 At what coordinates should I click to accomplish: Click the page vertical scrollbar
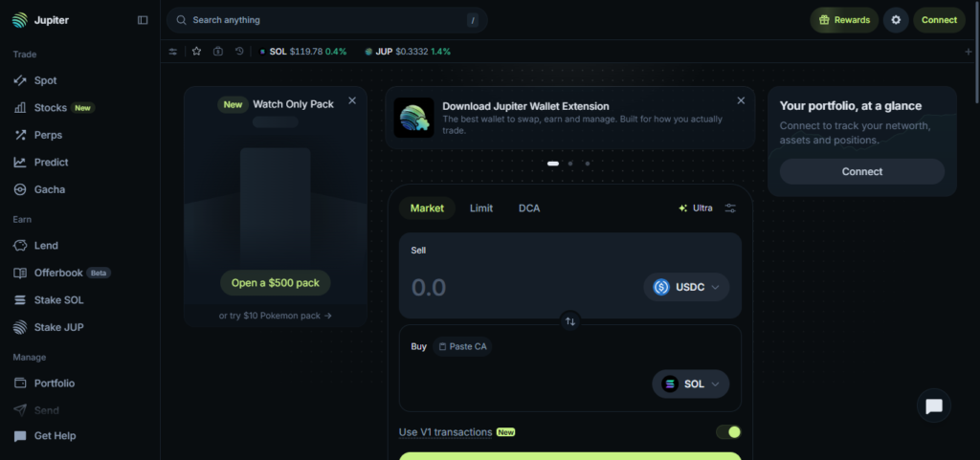pyautogui.click(x=977, y=53)
